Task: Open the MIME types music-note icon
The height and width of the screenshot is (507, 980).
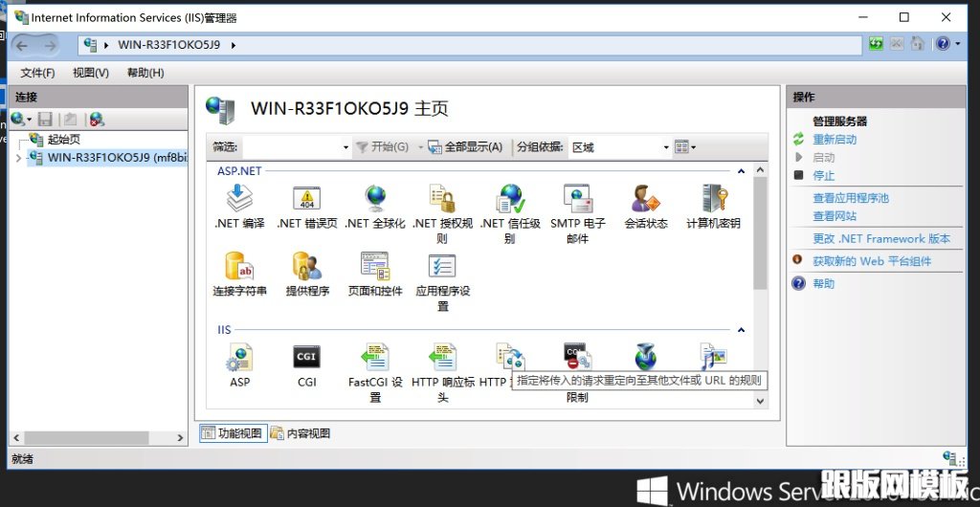Action: [x=713, y=357]
